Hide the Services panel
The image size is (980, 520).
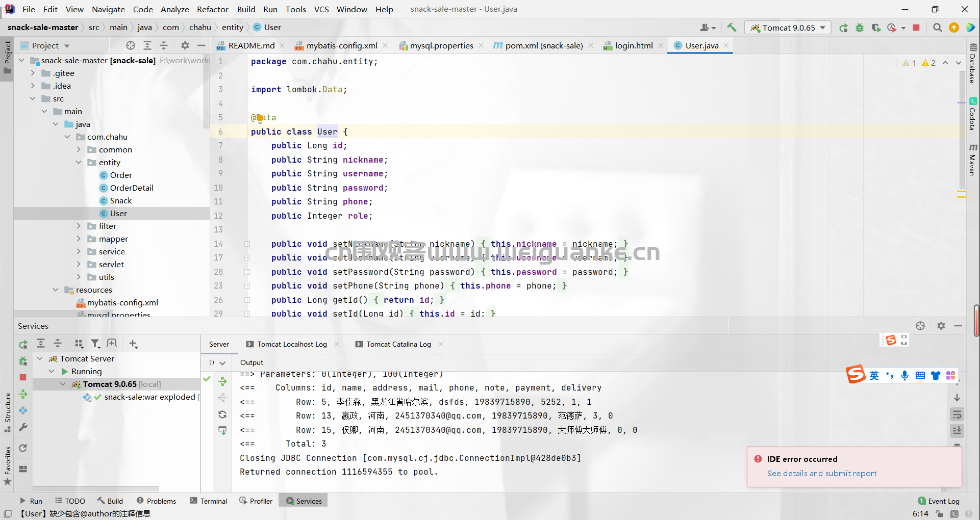pos(958,326)
